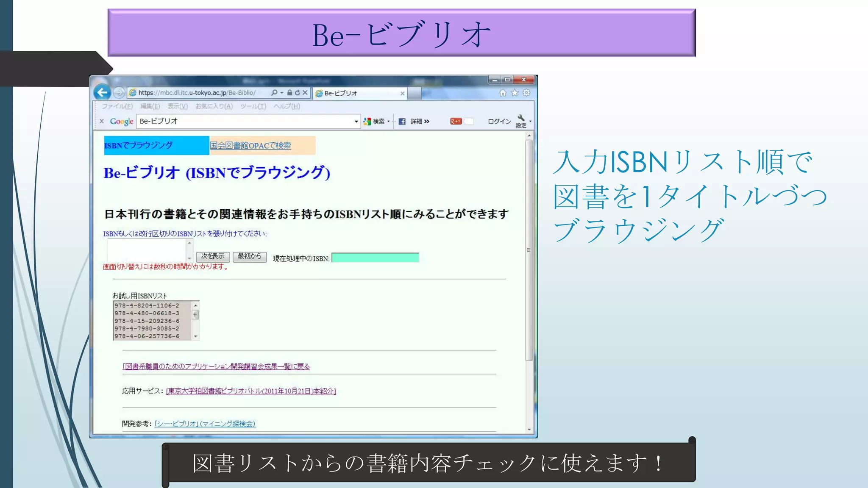
Task: Click the page scrollbar down arrow
Action: click(529, 430)
